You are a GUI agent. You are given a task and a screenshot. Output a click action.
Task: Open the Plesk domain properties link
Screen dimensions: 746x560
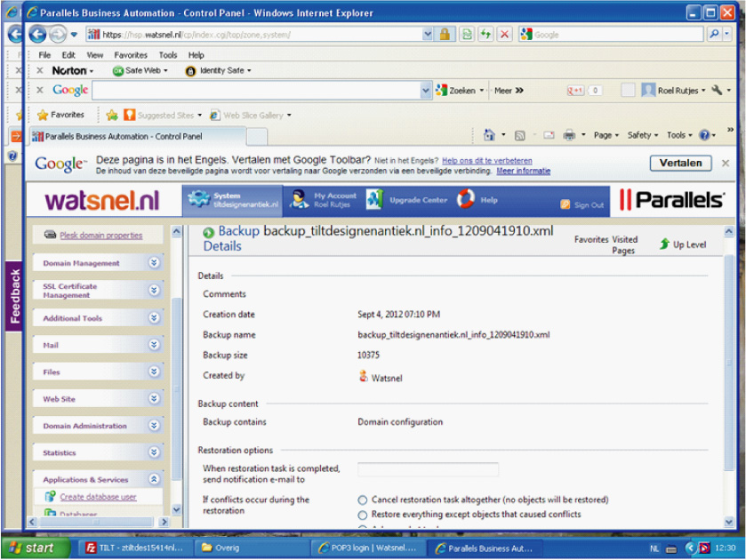pos(100,235)
